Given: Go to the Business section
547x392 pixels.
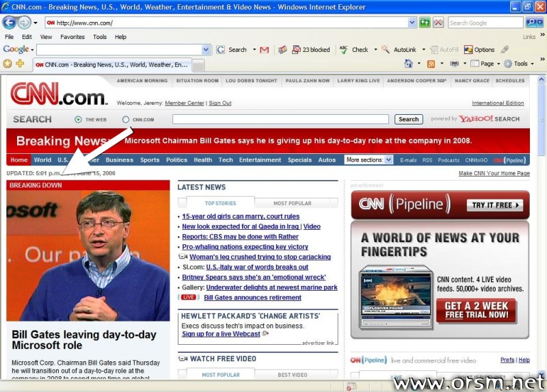Looking at the screenshot, I should click(x=119, y=160).
